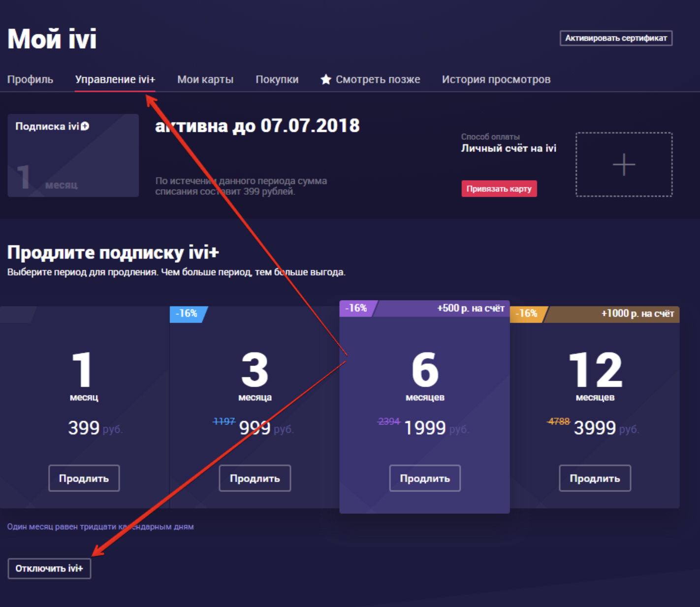Image resolution: width=700 pixels, height=607 pixels.
Task: Click the plus icon in Подписка ivi label
Action: point(85,126)
